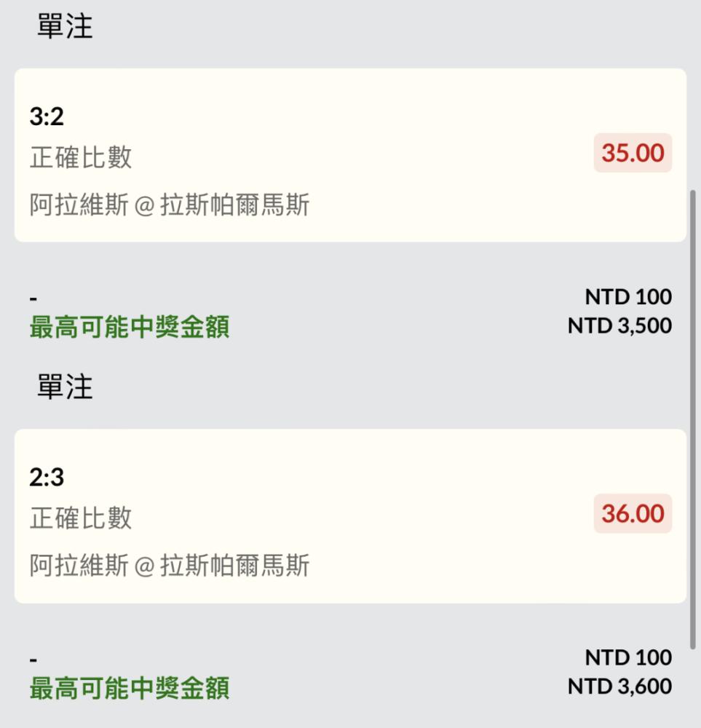Image resolution: width=701 pixels, height=728 pixels.
Task: Click the 36.00 odds badge
Action: (x=633, y=513)
